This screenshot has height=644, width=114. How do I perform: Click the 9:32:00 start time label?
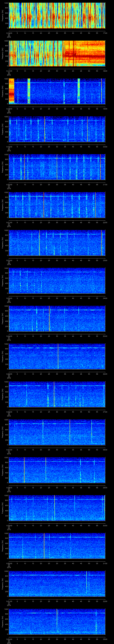[9, 639]
